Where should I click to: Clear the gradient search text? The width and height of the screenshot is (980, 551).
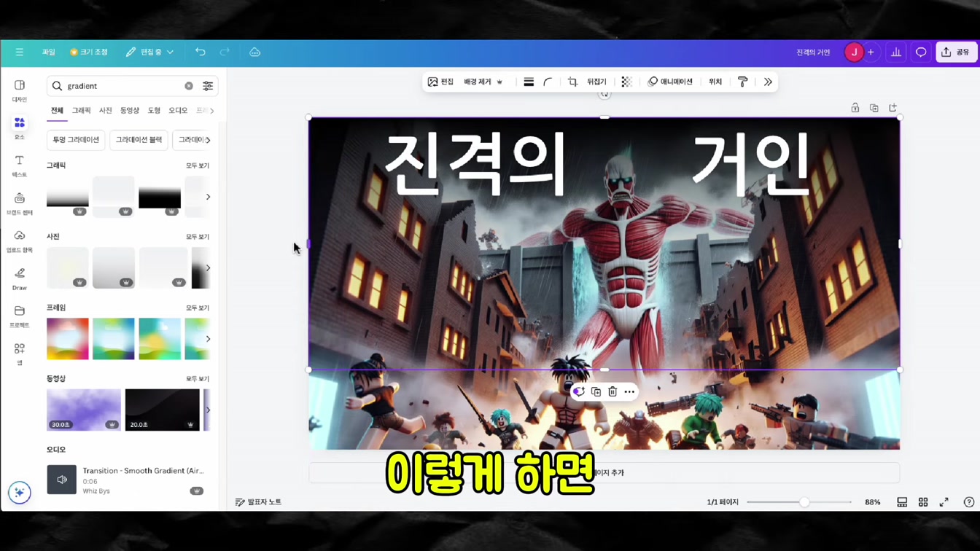pyautogui.click(x=189, y=86)
